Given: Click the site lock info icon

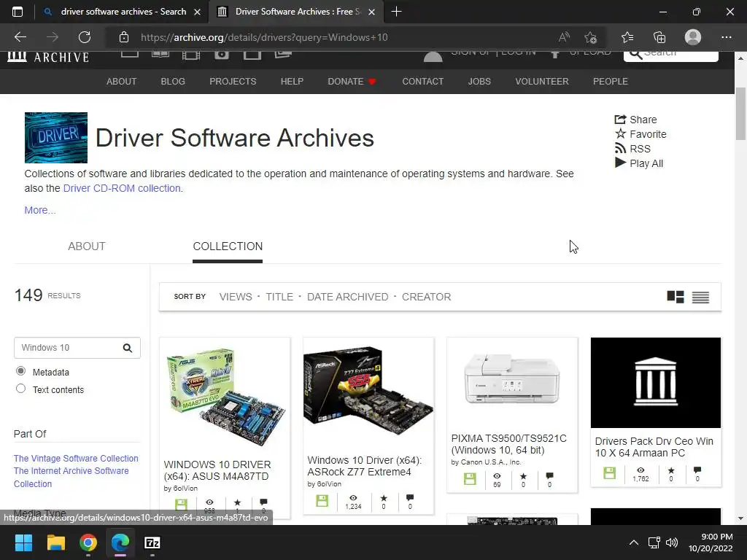Looking at the screenshot, I should click(124, 37).
